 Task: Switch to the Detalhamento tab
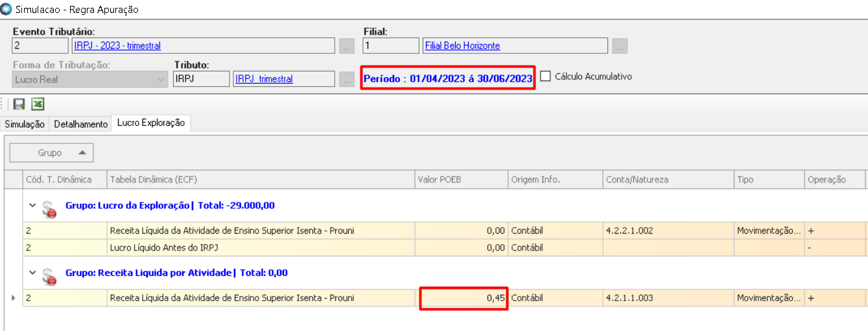pyautogui.click(x=80, y=124)
